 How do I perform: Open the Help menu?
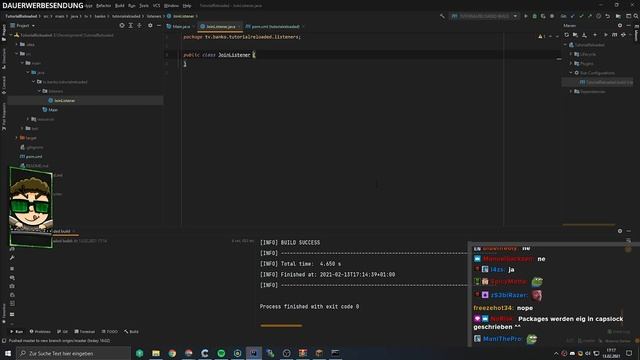tap(187, 6)
